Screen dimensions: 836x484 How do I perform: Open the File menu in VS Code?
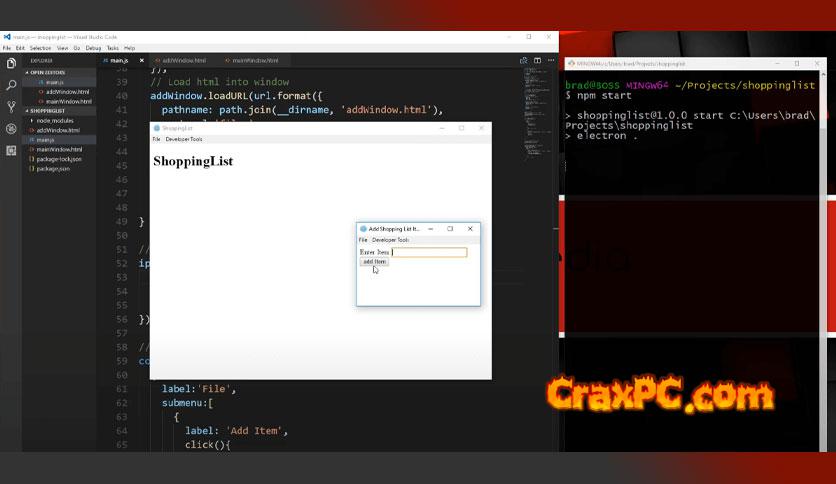click(6, 48)
